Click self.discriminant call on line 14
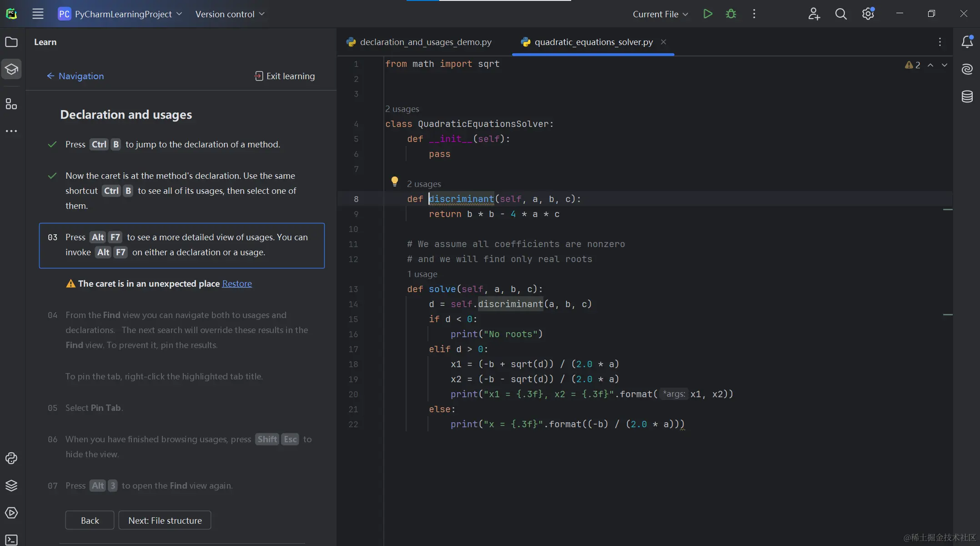Viewport: 980px width, 546px height. pos(510,304)
